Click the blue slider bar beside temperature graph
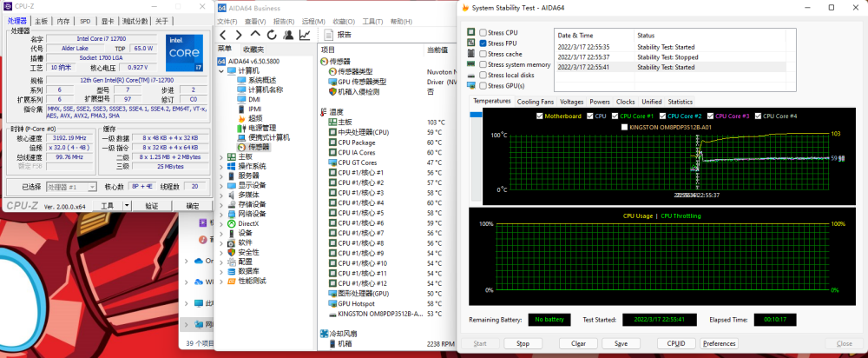 [476, 115]
